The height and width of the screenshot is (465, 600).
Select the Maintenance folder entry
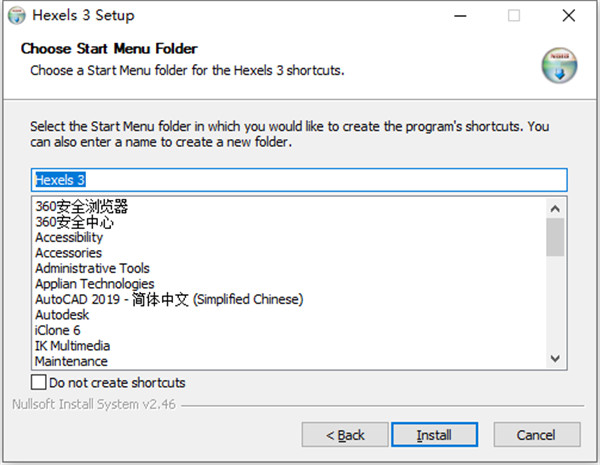pos(71,361)
